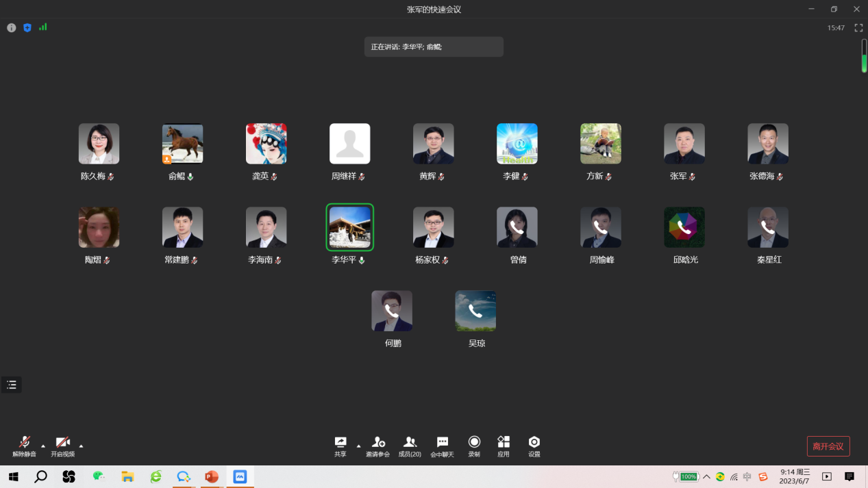Viewport: 868px width, 488px height.
Task: Click the vertical scrollbar on the right edge
Action: 864,56
